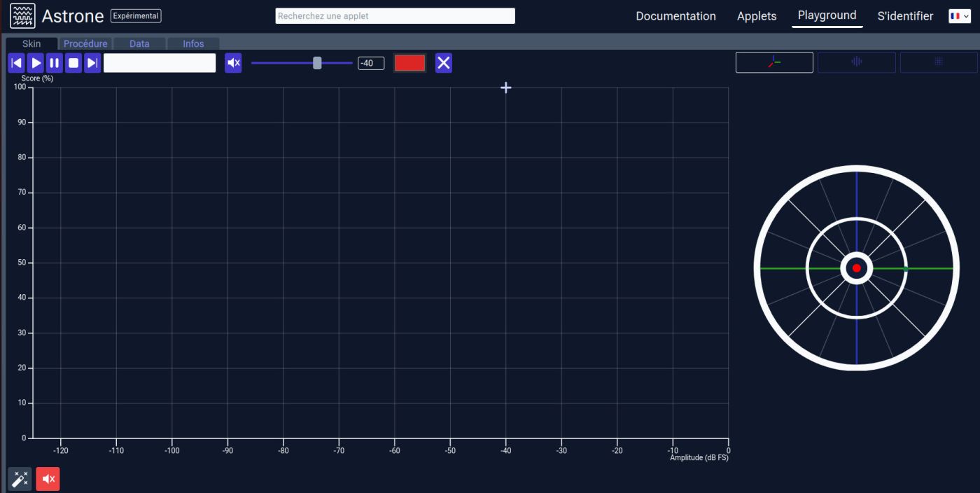980x493 pixels.
Task: Toggle the red mute button at bottom
Action: [x=48, y=479]
